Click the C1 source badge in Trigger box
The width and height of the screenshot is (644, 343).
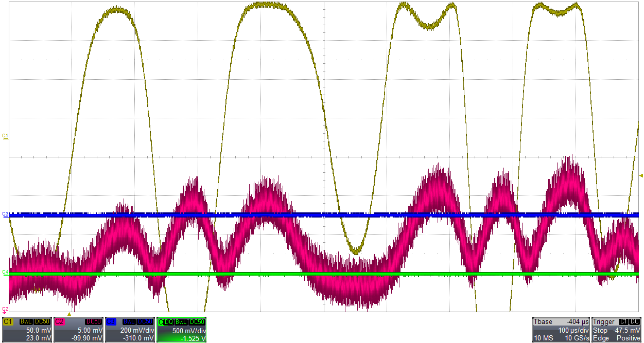click(623, 321)
